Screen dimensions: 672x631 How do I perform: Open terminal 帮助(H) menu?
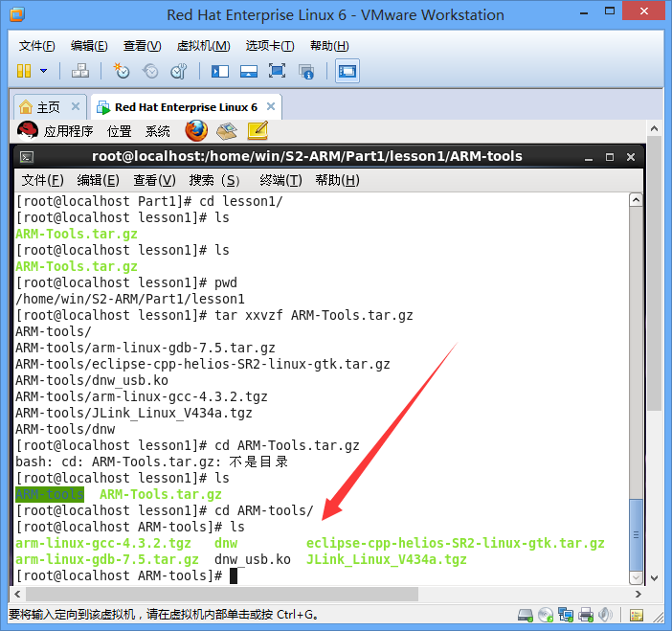[337, 180]
